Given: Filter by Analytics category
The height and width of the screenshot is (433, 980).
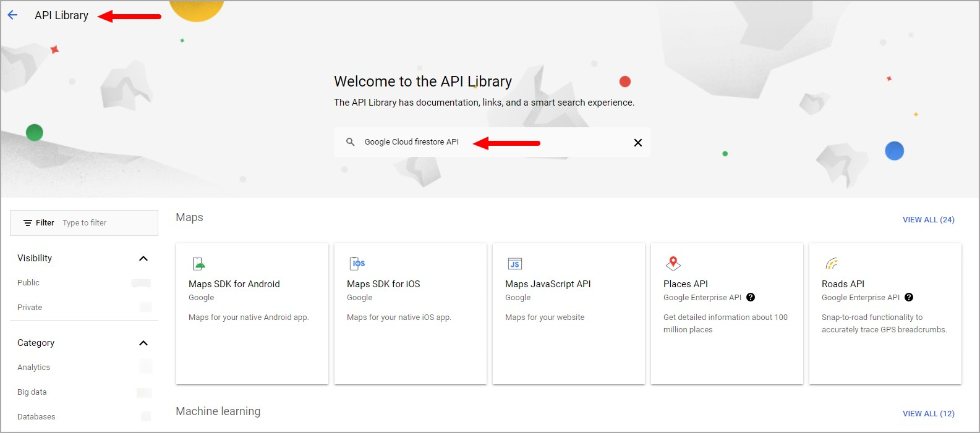Looking at the screenshot, I should (x=33, y=367).
